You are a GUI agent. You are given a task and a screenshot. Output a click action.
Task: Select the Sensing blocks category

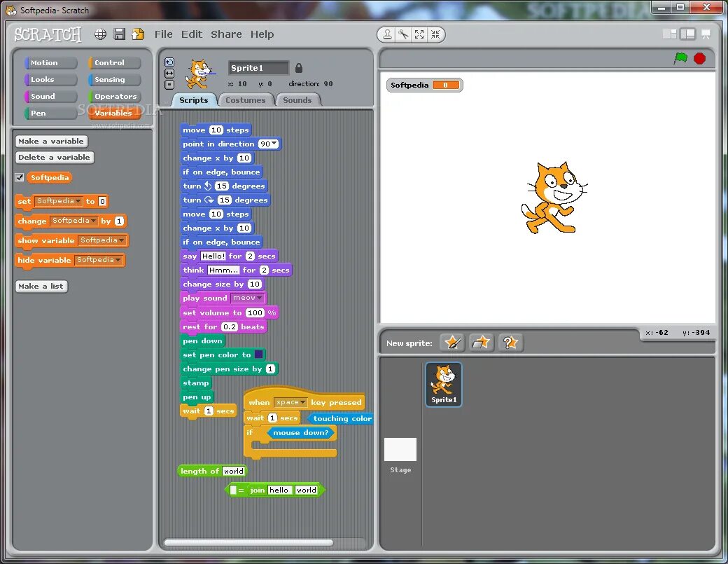click(114, 79)
